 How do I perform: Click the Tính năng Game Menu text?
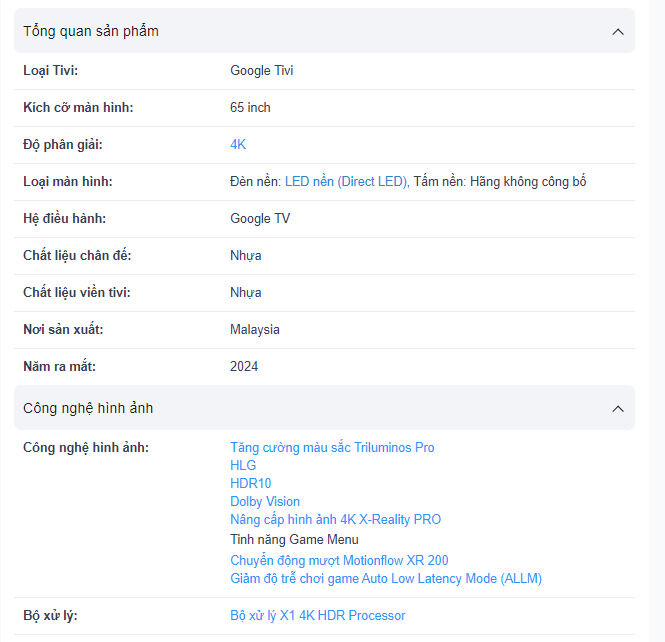click(294, 540)
